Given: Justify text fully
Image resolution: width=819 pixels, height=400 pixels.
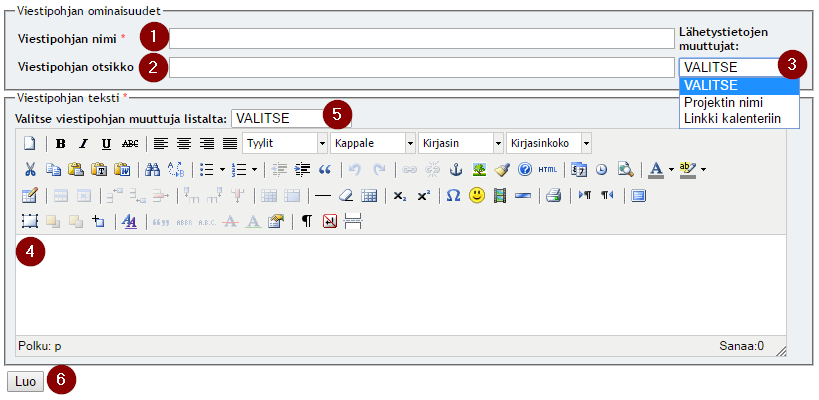Looking at the screenshot, I should tap(230, 143).
